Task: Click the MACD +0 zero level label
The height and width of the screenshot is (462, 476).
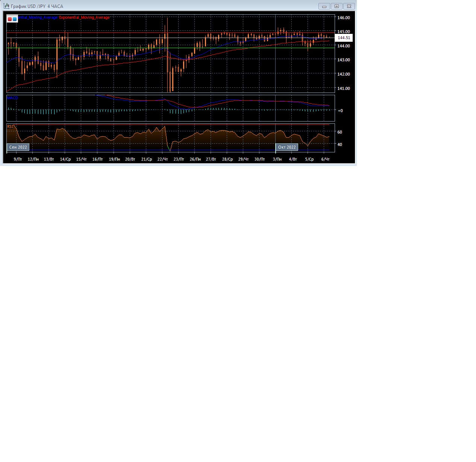Action: 340,111
